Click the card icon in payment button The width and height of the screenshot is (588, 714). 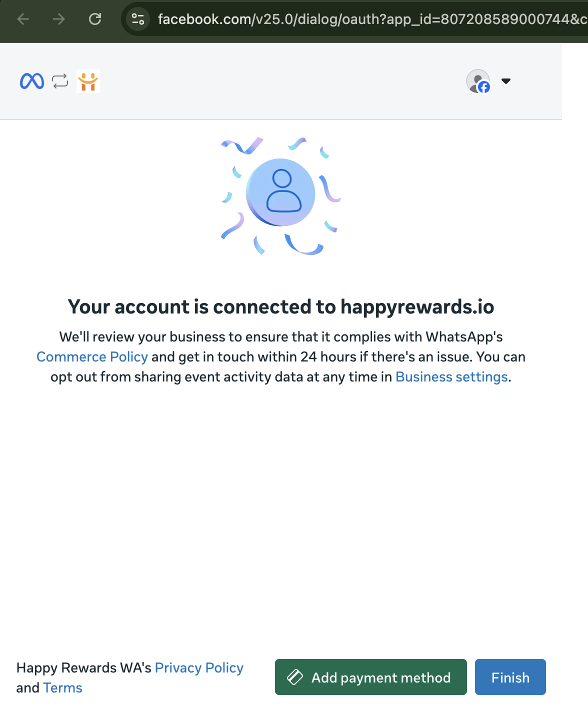point(295,677)
